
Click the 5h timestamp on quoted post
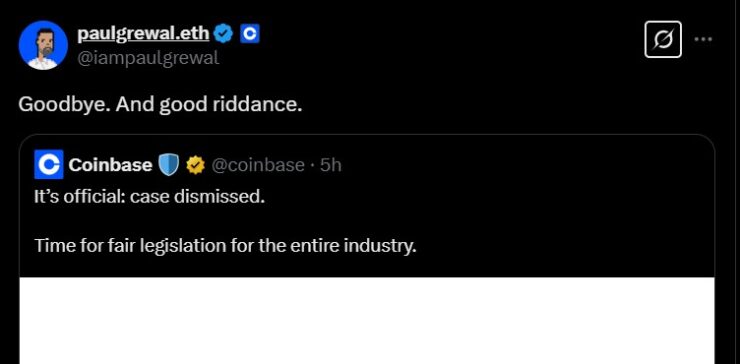330,165
